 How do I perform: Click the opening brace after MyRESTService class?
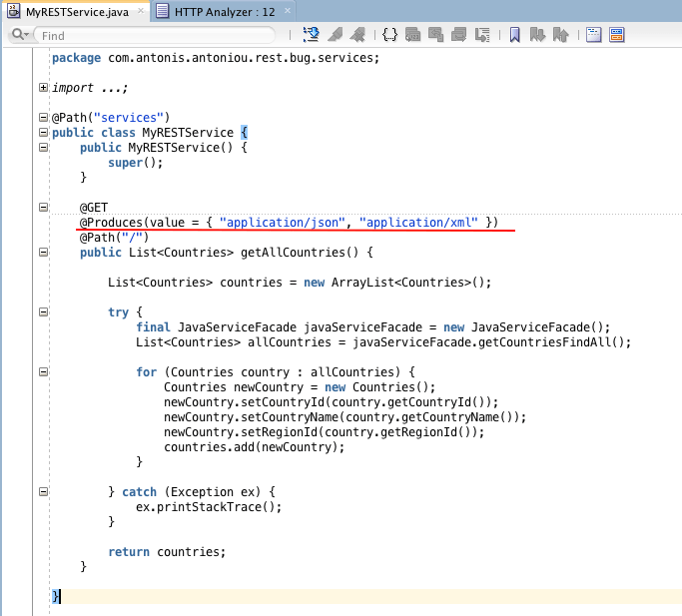coord(245,132)
